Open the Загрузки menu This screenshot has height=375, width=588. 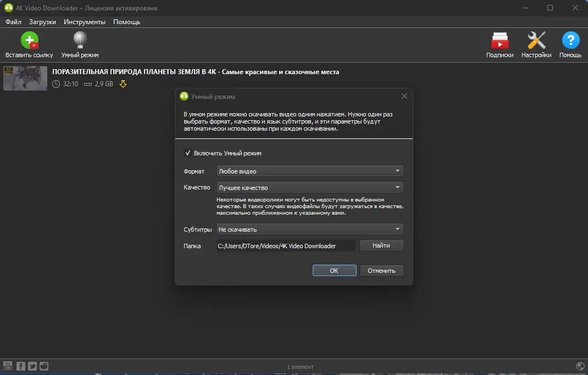[x=42, y=22]
